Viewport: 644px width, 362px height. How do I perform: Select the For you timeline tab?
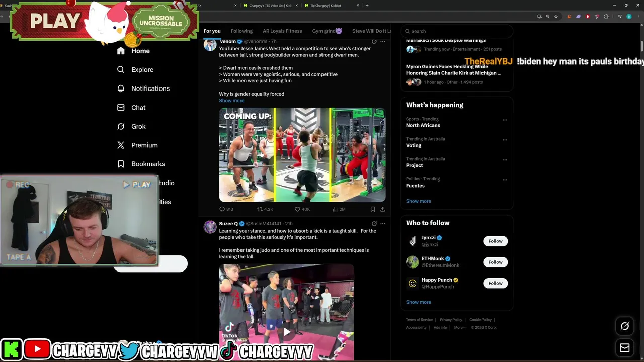[212, 31]
